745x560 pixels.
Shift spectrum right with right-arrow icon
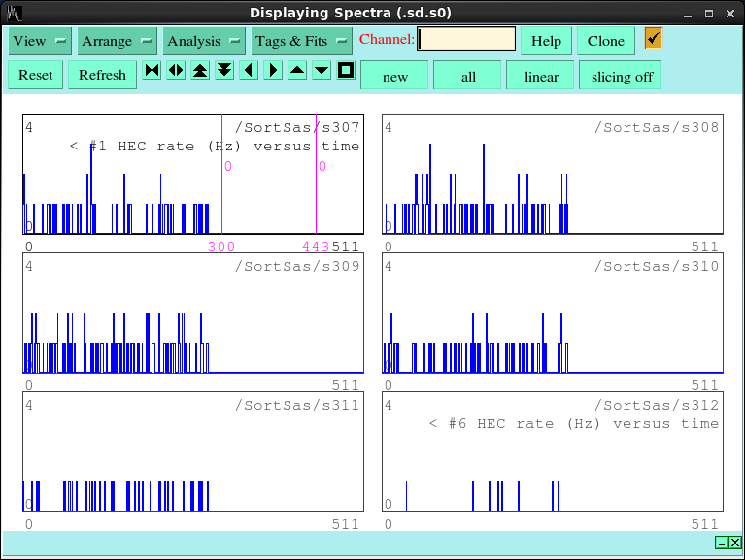(273, 71)
